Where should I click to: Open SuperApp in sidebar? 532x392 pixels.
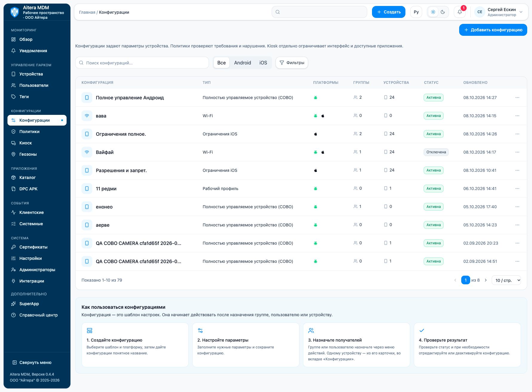37,304
